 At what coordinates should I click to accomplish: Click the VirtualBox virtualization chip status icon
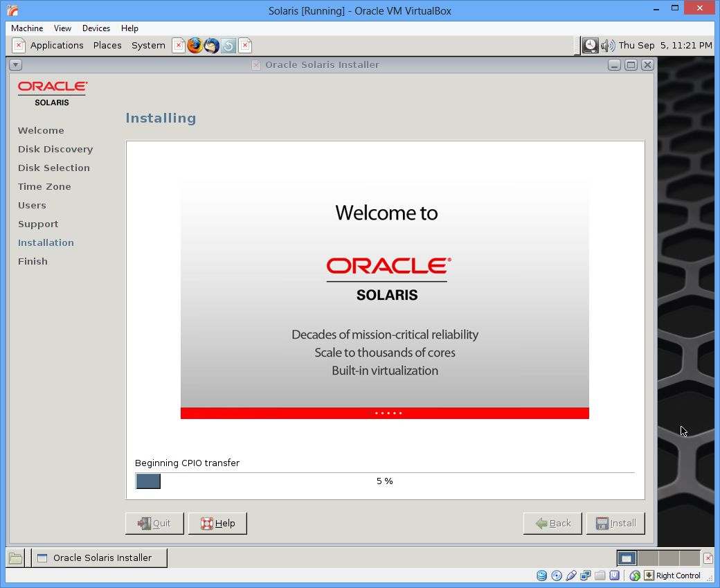click(x=614, y=576)
